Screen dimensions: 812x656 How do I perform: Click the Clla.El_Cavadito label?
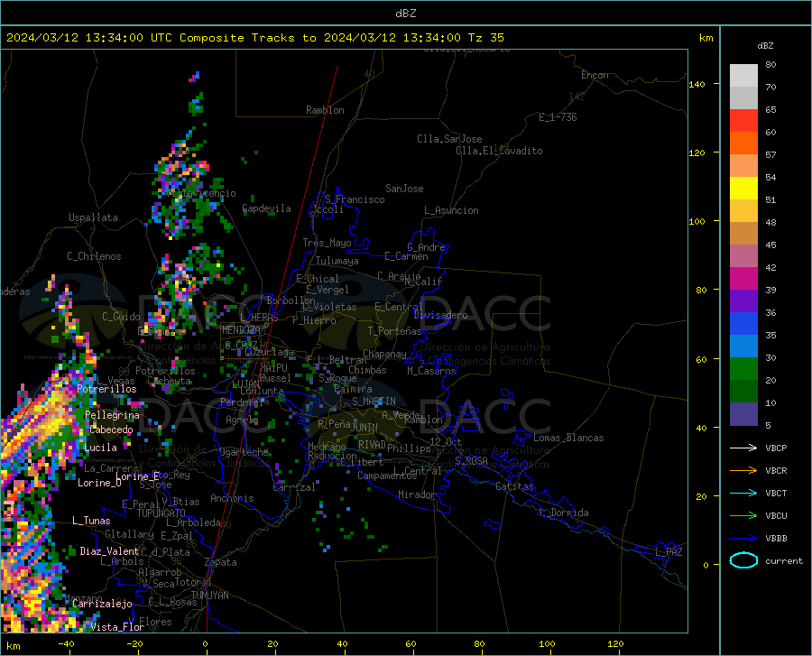[x=499, y=151]
